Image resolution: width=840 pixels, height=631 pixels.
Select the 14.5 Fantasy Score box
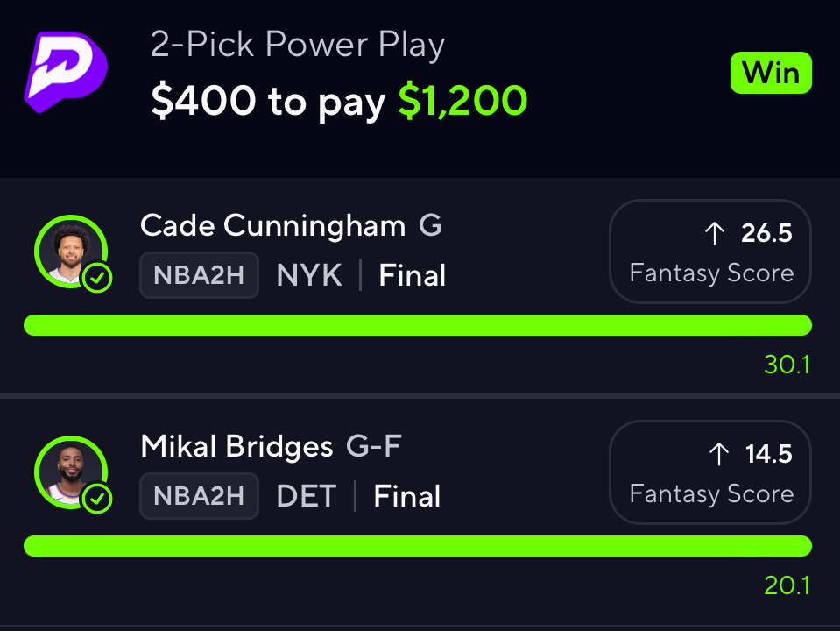710,472
